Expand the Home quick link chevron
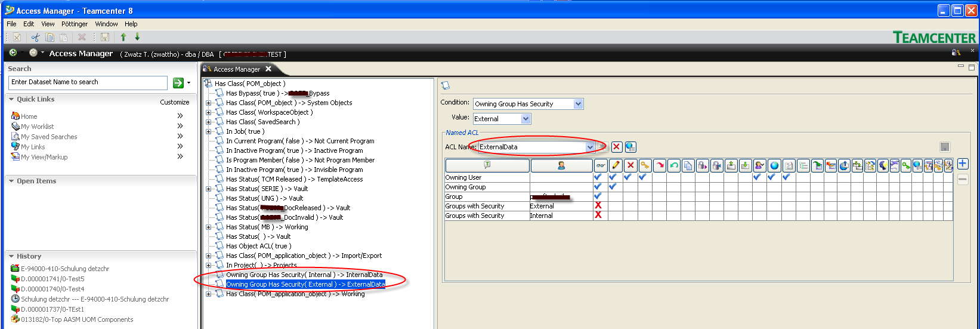 [x=180, y=116]
